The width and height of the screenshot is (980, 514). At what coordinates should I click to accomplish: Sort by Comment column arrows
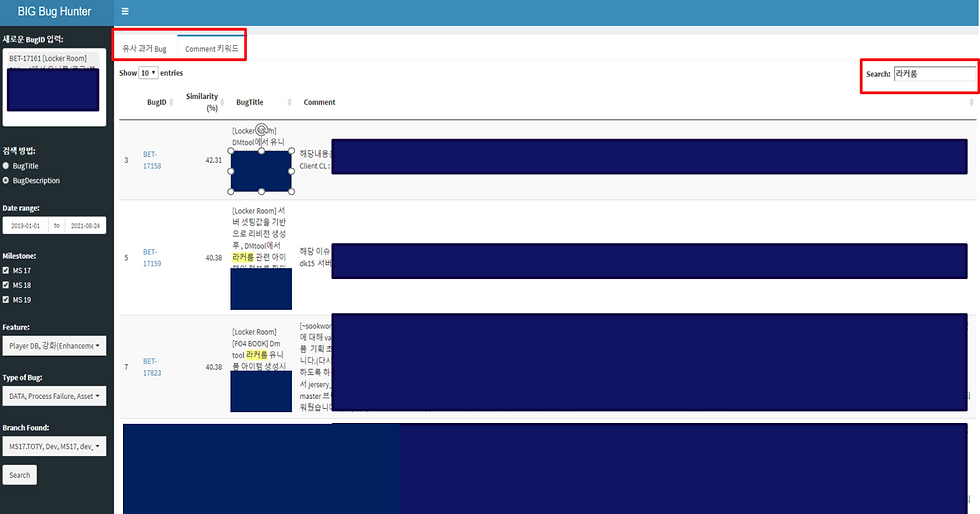pos(971,102)
